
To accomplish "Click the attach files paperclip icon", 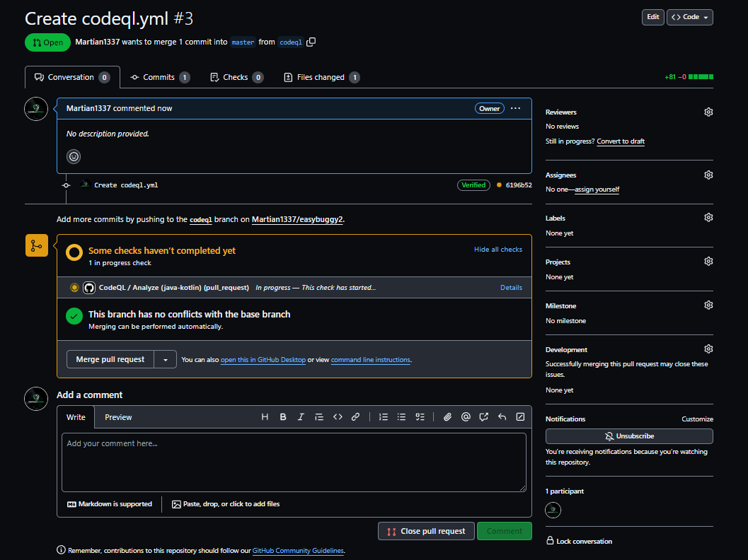I will 447,417.
